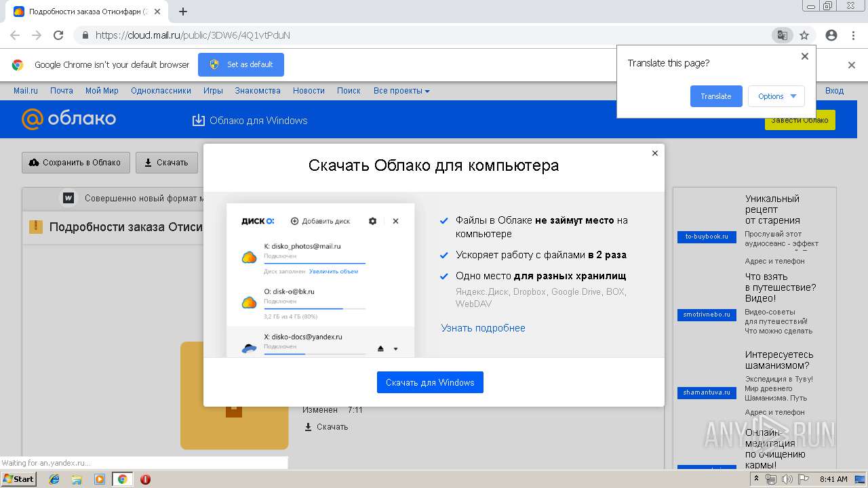Open the Windows Start menu
Image resolution: width=868 pixels, height=488 pixels.
coord(18,479)
